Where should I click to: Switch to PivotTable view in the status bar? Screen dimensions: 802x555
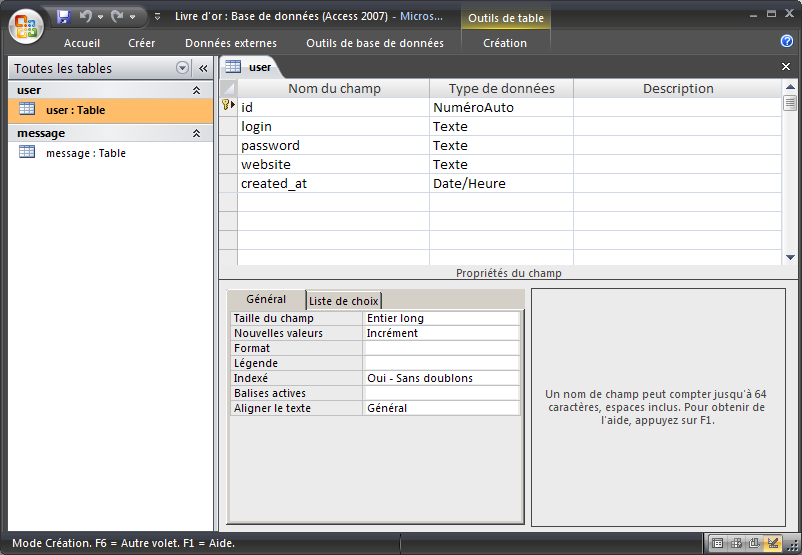736,543
